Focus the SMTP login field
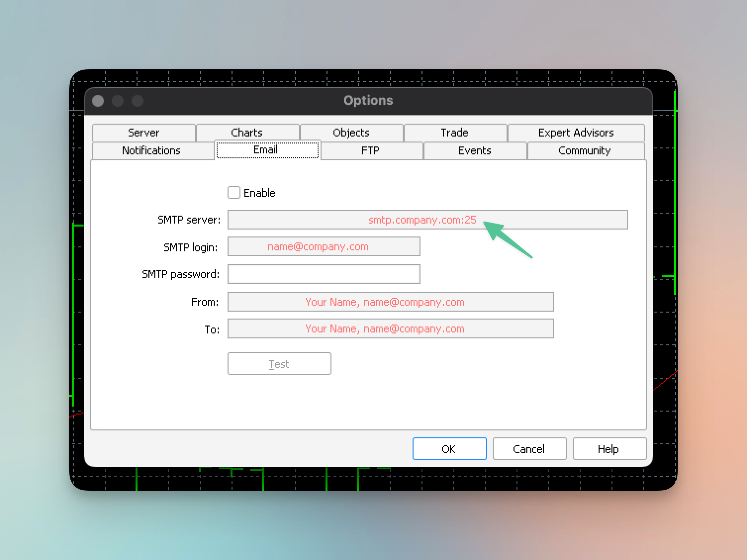This screenshot has height=560, width=747. [x=324, y=246]
